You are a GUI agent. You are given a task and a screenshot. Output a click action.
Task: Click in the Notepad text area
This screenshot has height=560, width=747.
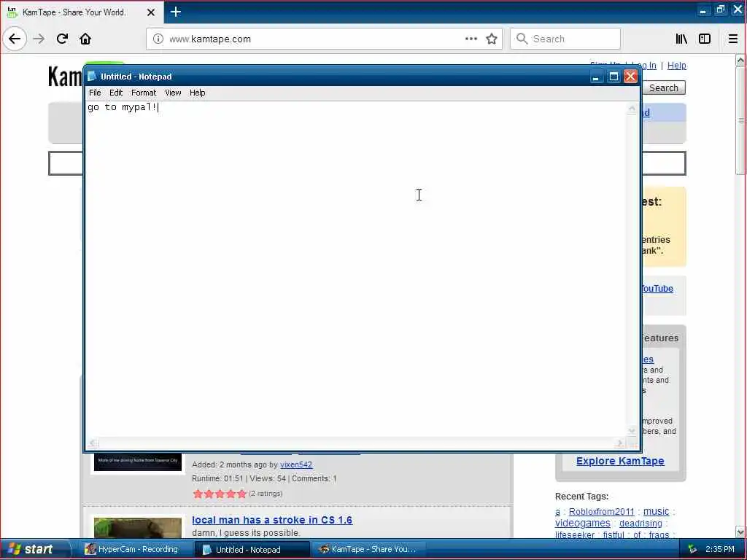355,269
